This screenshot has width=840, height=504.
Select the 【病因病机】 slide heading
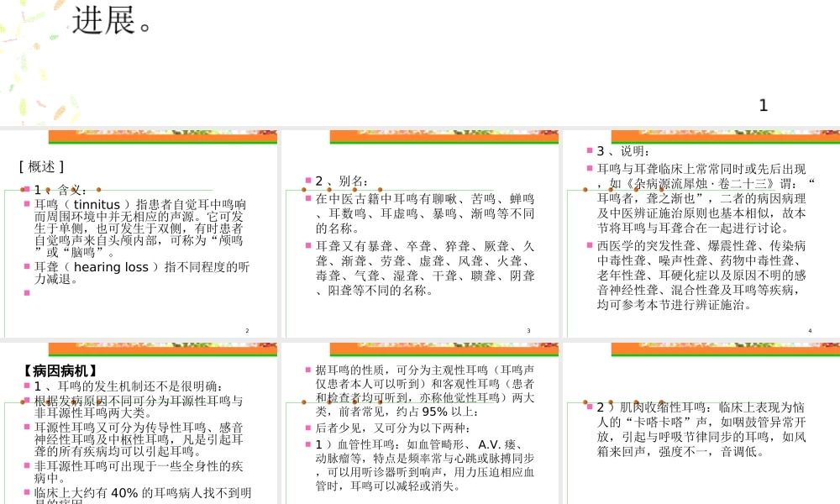pos(60,370)
